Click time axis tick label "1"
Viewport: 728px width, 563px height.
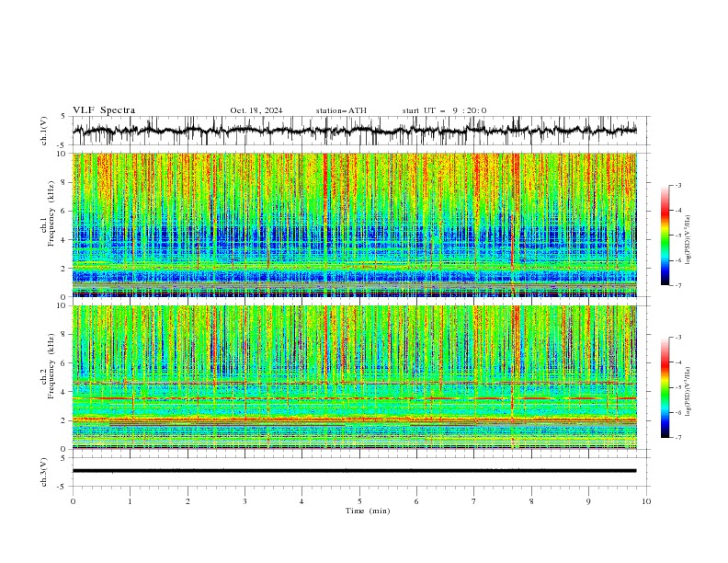(131, 501)
